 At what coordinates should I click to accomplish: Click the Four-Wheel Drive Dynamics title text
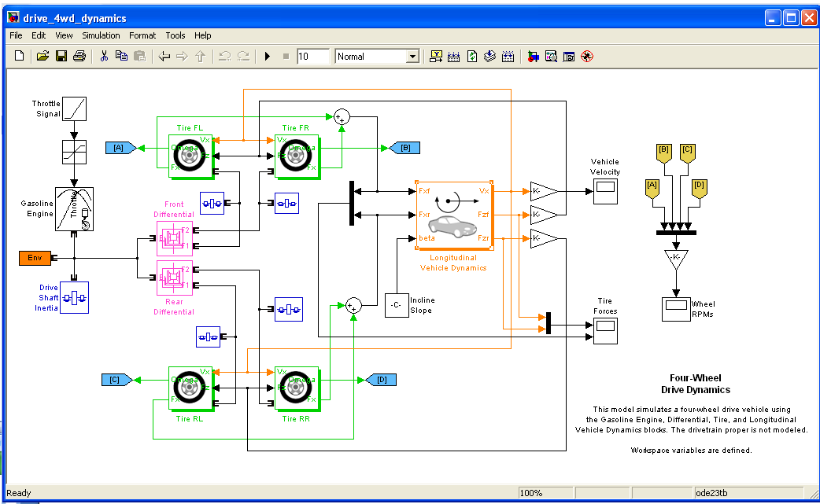point(696,384)
